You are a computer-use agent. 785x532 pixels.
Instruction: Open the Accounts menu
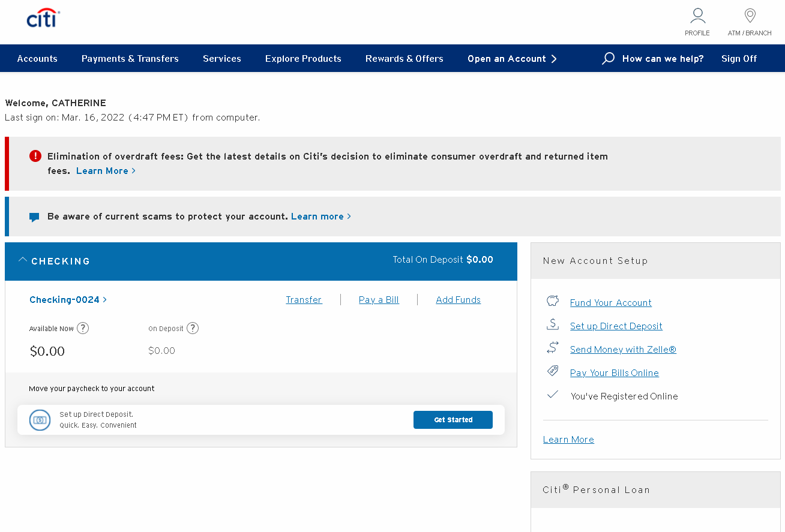coord(37,59)
